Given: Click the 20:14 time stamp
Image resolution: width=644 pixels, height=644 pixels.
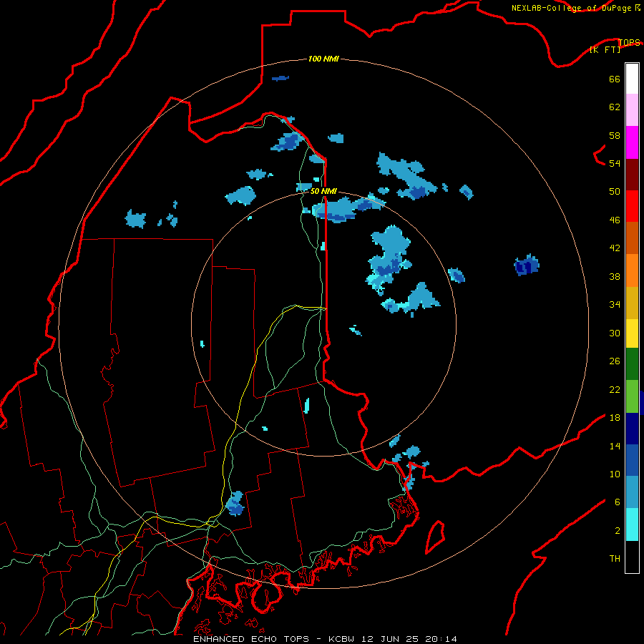Looking at the screenshot, I should (440, 639).
